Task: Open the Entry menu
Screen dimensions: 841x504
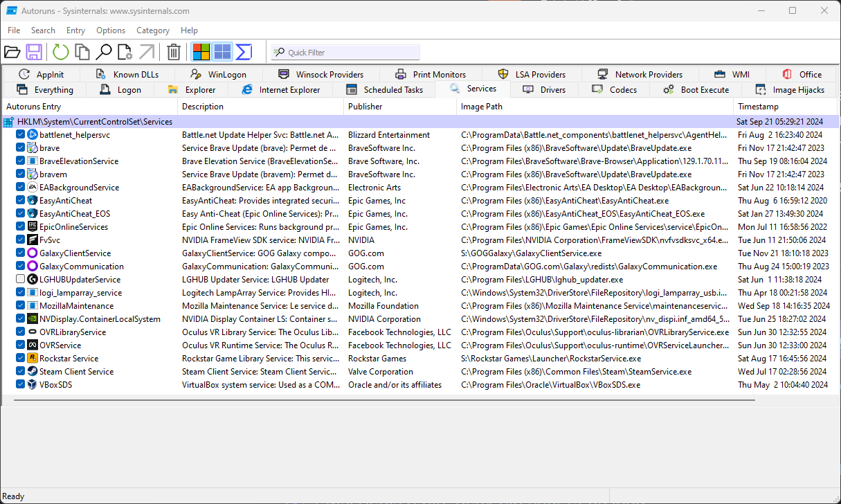Action: (75, 30)
